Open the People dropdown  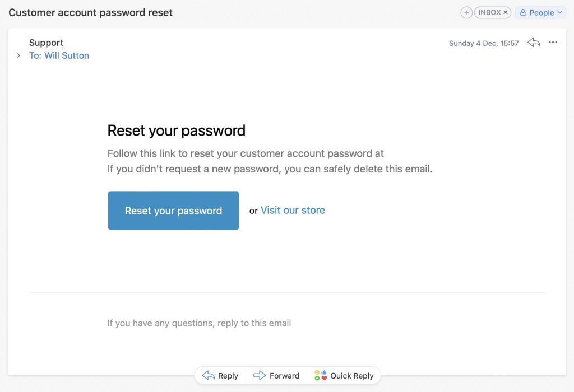tap(540, 13)
